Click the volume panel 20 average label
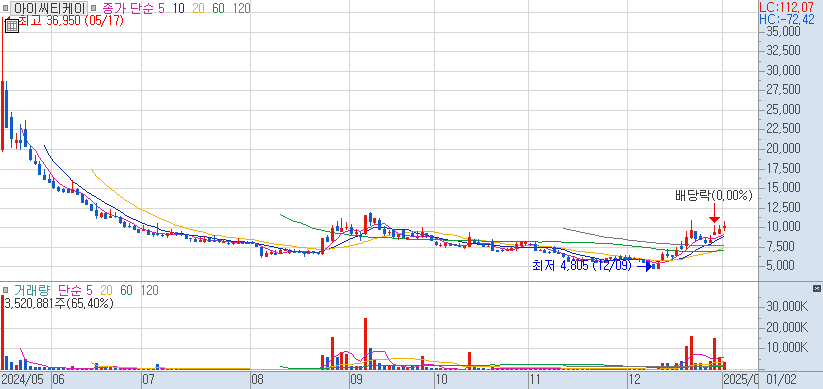 click(107, 290)
